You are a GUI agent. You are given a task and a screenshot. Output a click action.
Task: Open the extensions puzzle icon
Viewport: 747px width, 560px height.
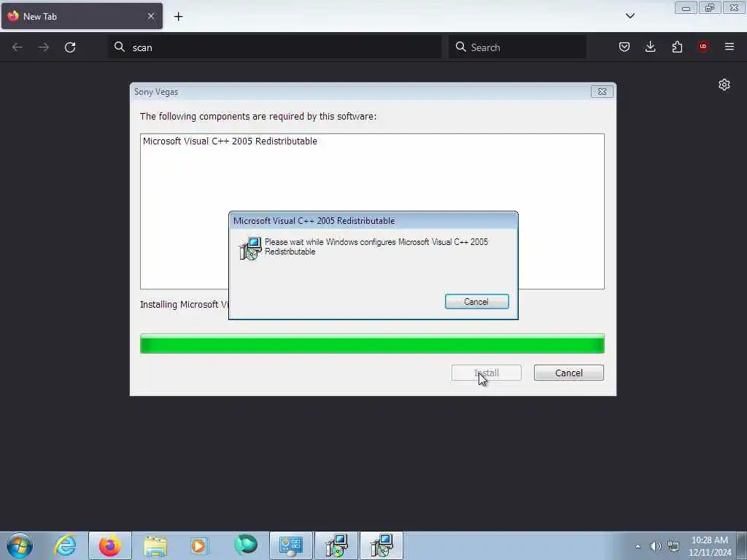(677, 47)
